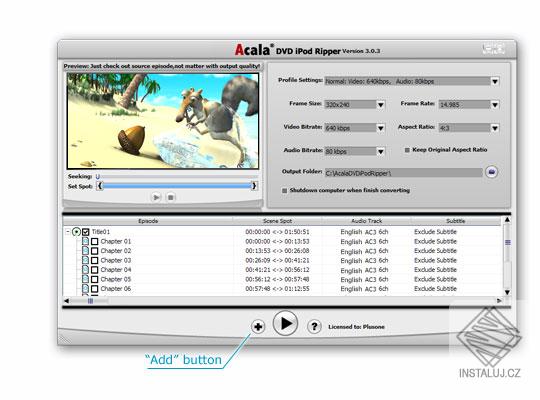Click the Audio Track column header
This screenshot has height=400, width=540.
click(x=366, y=221)
